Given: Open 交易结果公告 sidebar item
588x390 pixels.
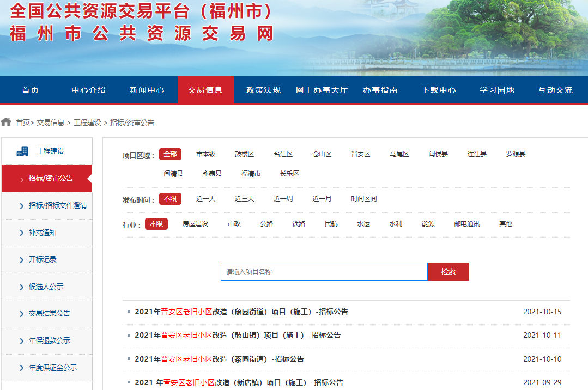Looking at the screenshot, I should pyautogui.click(x=47, y=314).
